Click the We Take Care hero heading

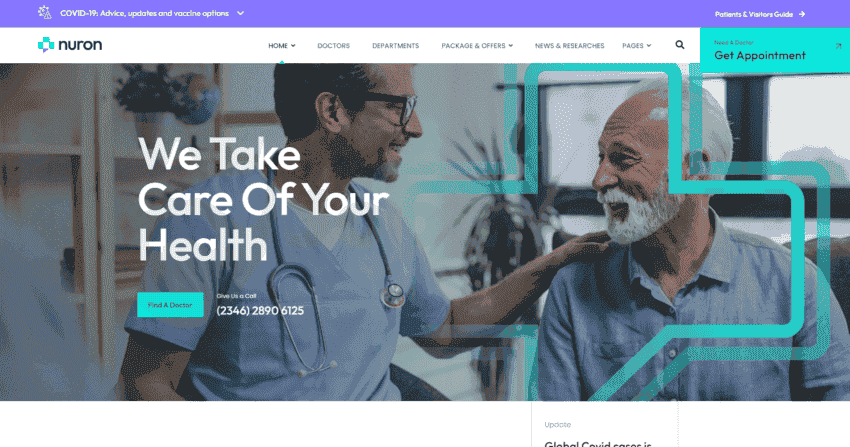(263, 200)
